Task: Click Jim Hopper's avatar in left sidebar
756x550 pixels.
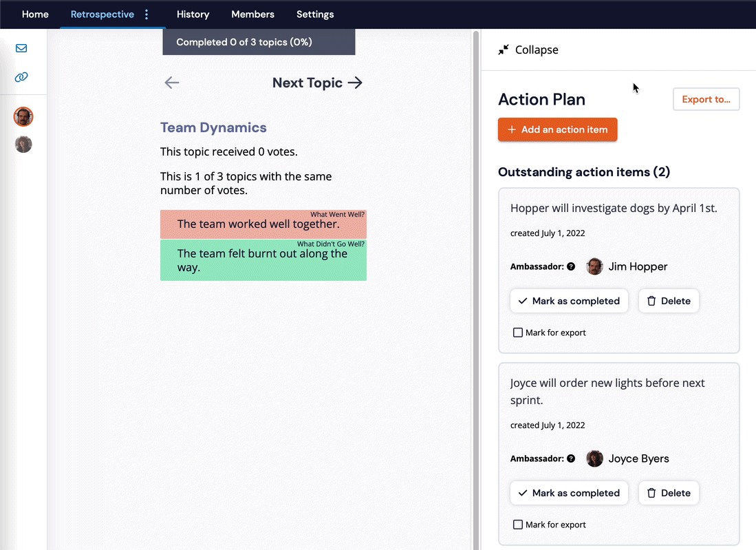Action: 23,117
